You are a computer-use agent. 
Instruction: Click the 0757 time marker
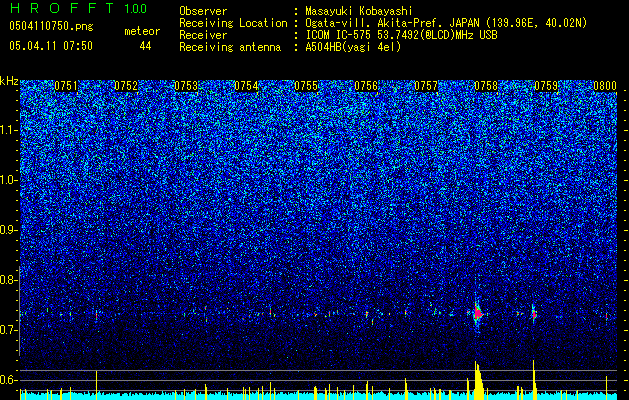point(426,86)
